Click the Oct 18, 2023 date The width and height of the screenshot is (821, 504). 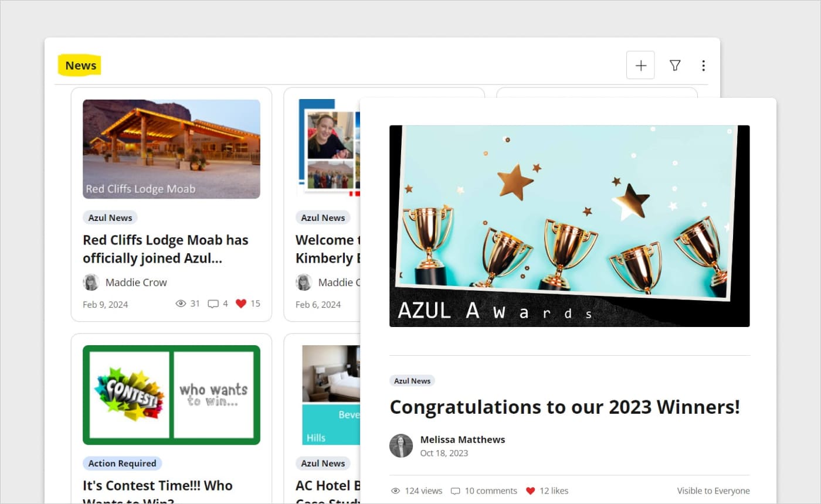[x=445, y=453]
